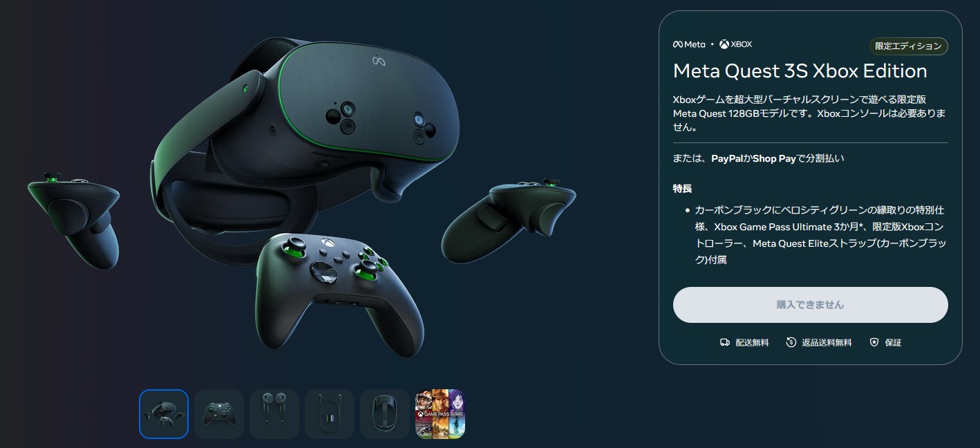
Task: Select the Elite strap top-view thumbnail
Action: 385,414
